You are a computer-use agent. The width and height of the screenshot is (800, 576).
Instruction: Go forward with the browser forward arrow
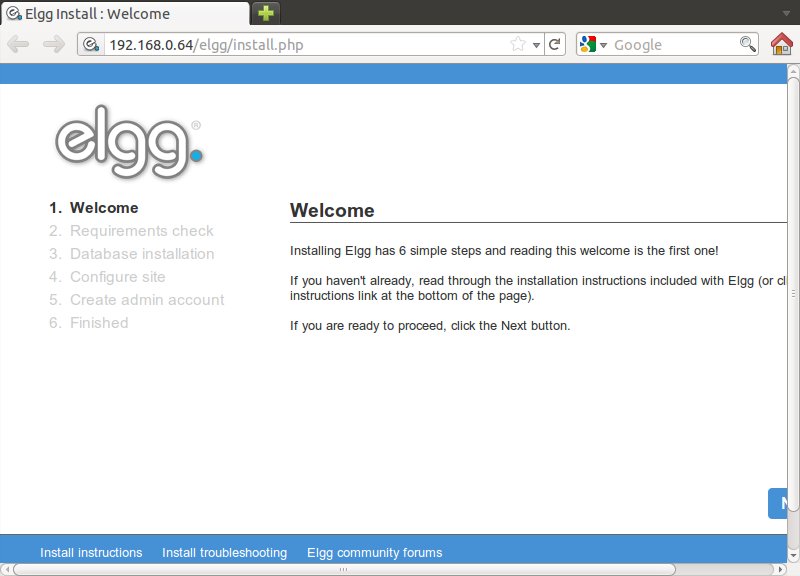54,44
